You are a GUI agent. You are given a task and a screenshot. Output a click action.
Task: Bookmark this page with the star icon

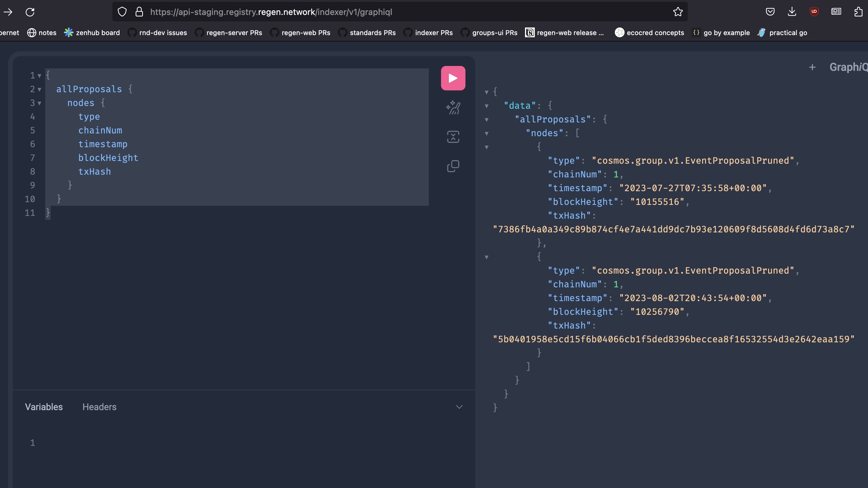tap(678, 12)
